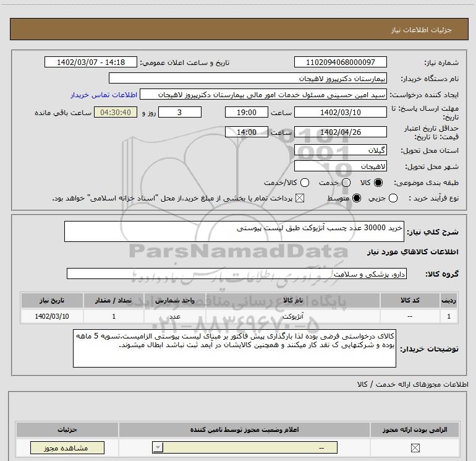Open the اعلام وضعیت مجوز dropdown arrow
Viewport: 476px width, 461px height.
click(x=158, y=447)
